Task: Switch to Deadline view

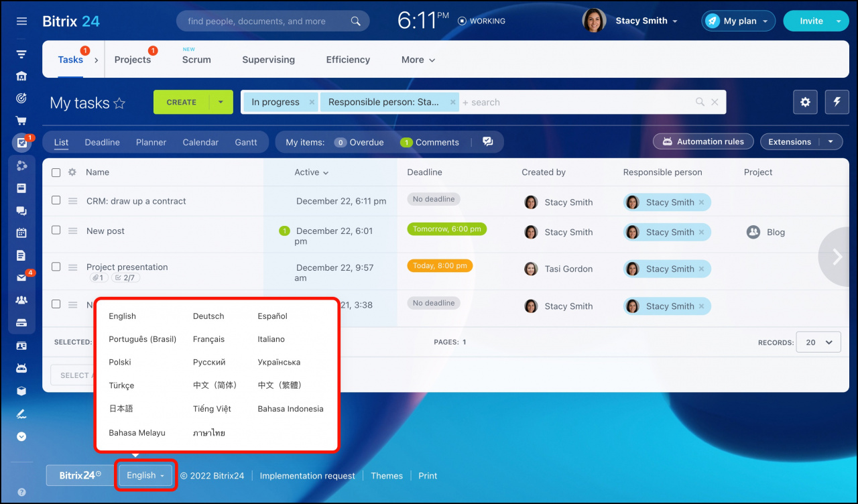Action: pos(102,142)
